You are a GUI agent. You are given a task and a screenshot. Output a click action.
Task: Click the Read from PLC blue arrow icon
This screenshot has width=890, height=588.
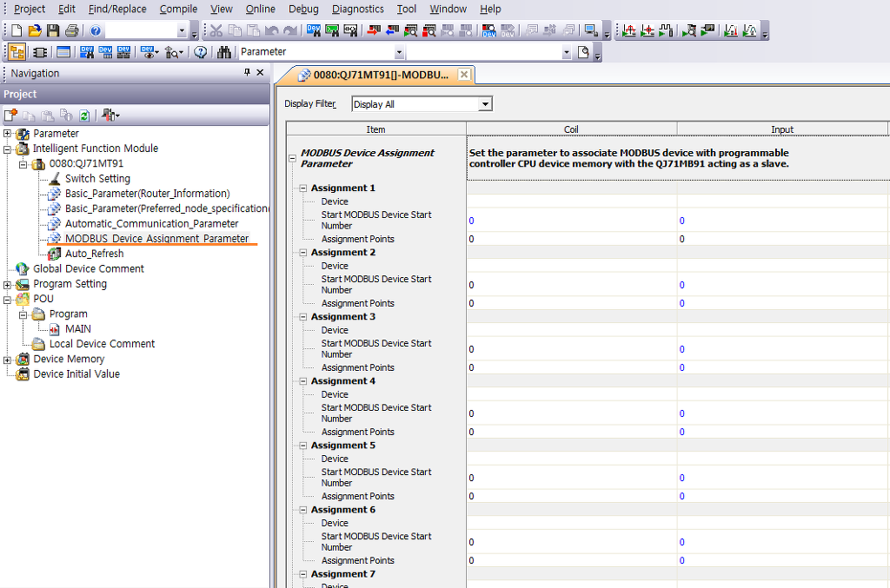click(x=392, y=30)
